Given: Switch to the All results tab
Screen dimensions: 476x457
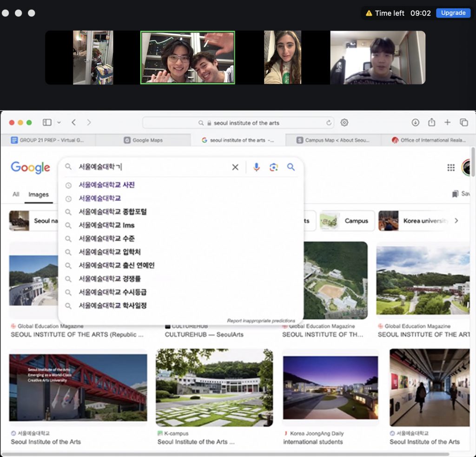Looking at the screenshot, I should tap(16, 194).
